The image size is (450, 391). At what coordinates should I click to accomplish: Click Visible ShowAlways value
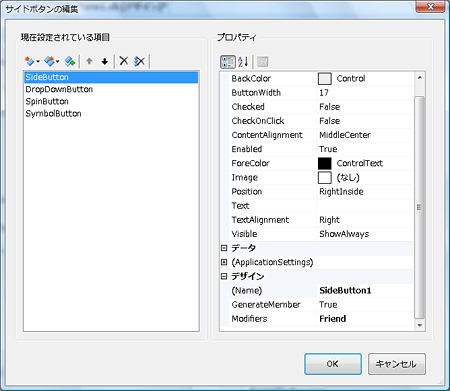(365, 234)
